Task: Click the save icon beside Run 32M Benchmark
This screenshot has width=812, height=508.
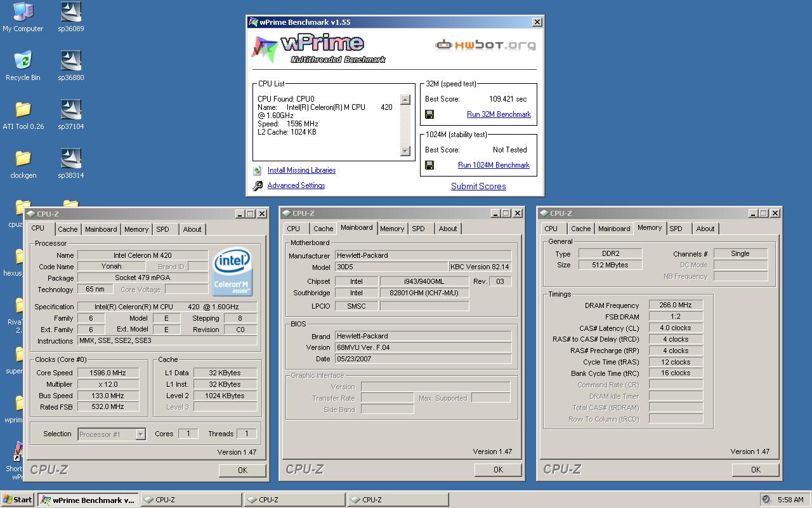Action: pos(429,114)
